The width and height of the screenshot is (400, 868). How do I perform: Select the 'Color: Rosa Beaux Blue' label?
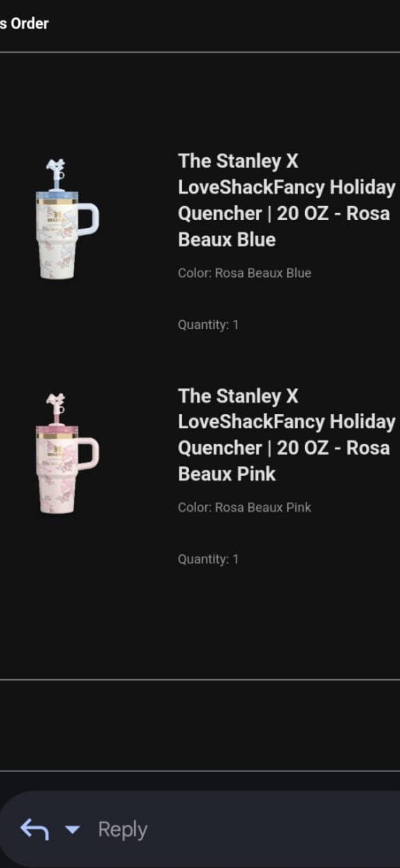click(x=244, y=273)
